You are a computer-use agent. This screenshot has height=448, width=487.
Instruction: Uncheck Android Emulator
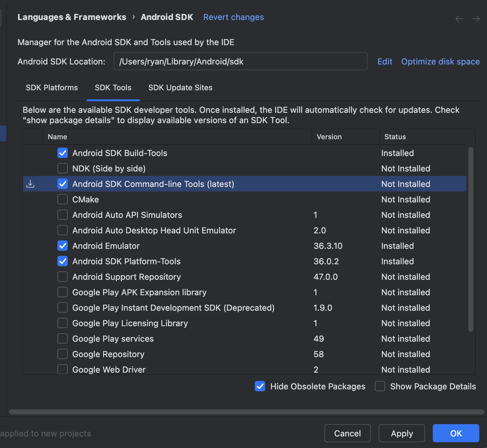[x=63, y=246]
